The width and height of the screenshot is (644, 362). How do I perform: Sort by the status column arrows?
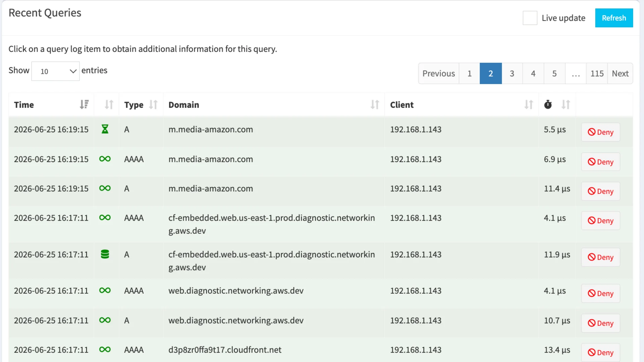109,105
